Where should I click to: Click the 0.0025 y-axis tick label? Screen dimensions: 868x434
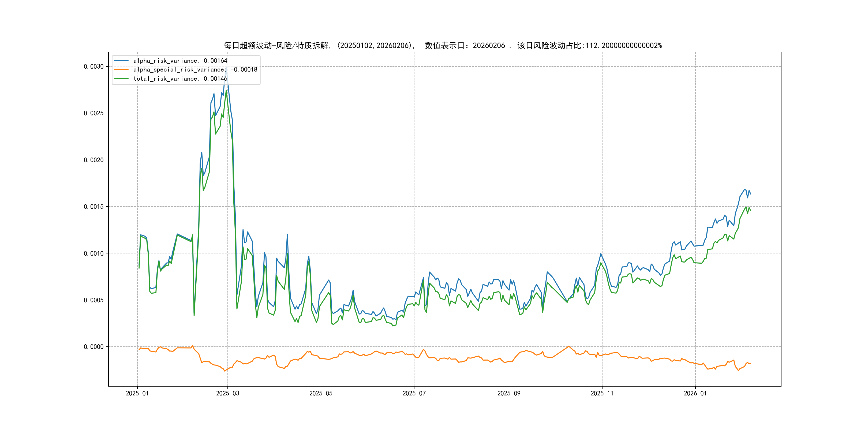[x=94, y=113]
